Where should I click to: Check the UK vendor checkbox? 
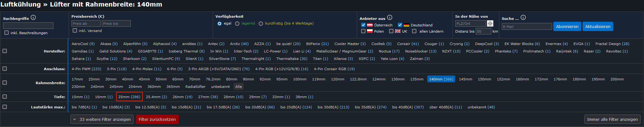(x=391, y=31)
